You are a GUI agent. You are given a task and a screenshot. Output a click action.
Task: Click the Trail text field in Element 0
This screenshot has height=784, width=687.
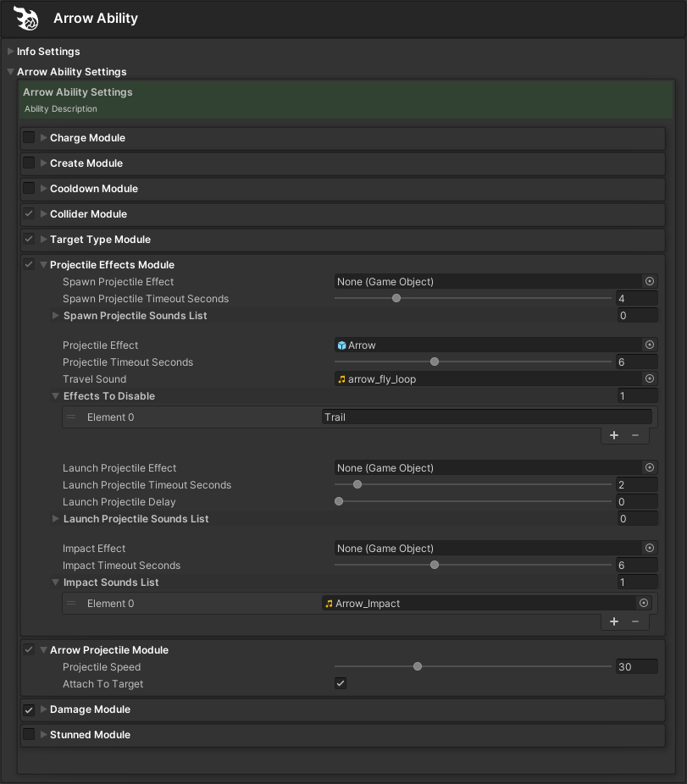point(486,417)
